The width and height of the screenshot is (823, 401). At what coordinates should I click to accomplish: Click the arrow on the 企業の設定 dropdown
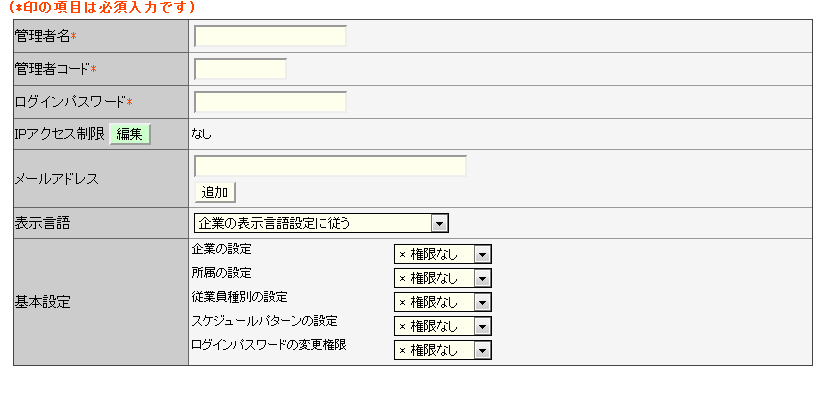click(x=482, y=255)
